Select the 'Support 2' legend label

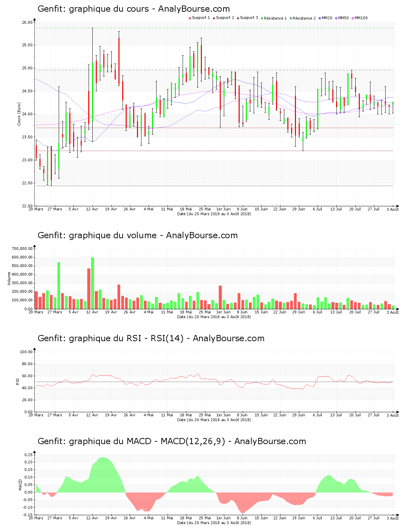pos(225,18)
